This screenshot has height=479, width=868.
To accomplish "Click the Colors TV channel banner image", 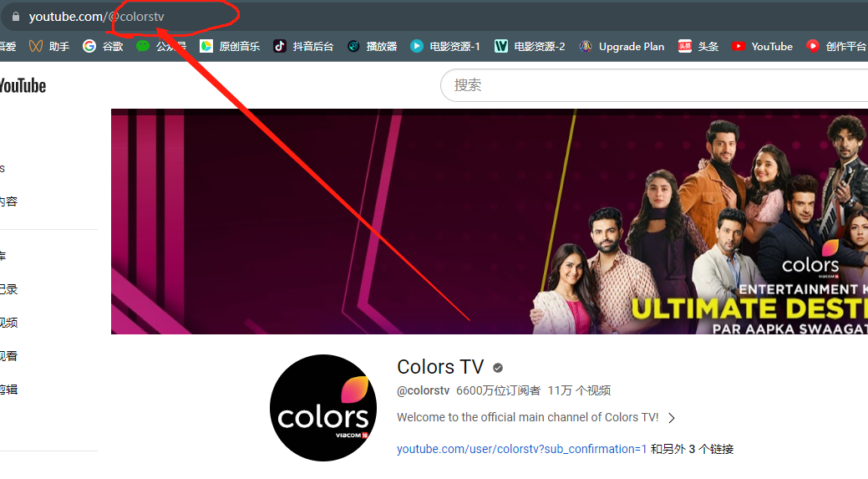I will [x=490, y=222].
